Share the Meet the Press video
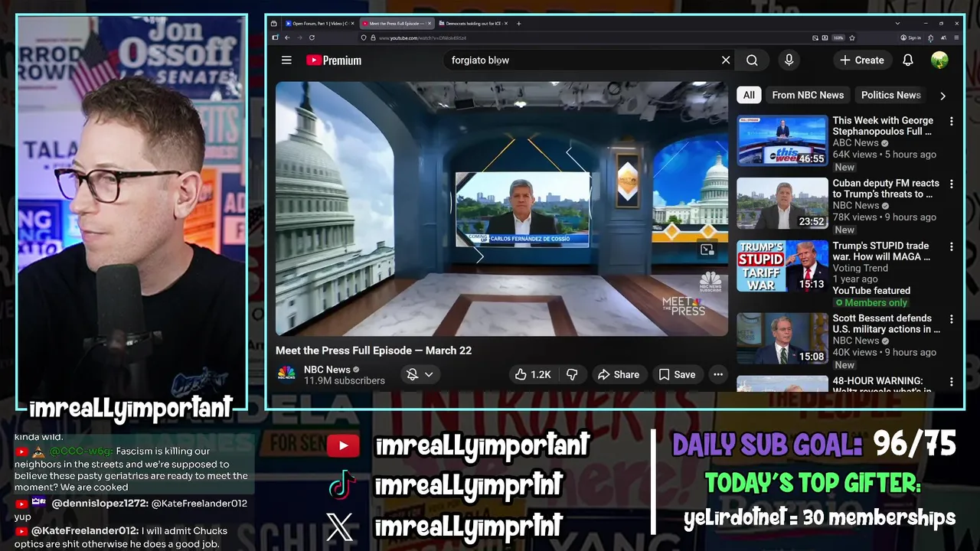 pyautogui.click(x=619, y=374)
